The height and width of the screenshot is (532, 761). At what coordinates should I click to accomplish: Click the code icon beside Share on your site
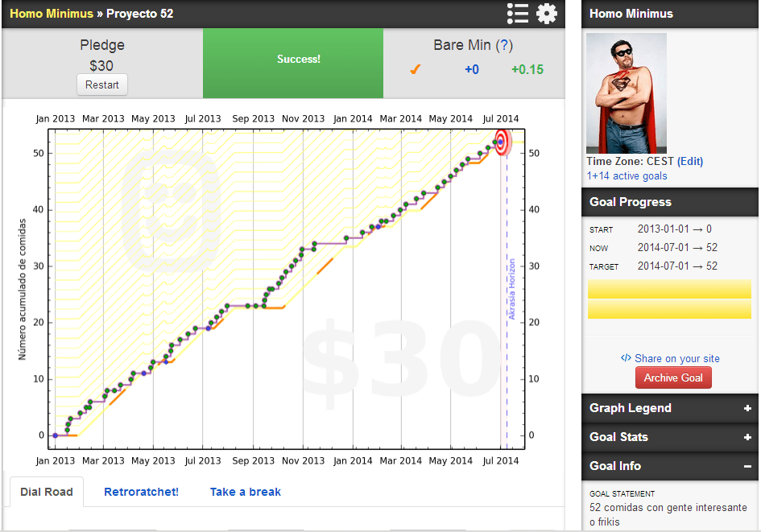coord(626,358)
